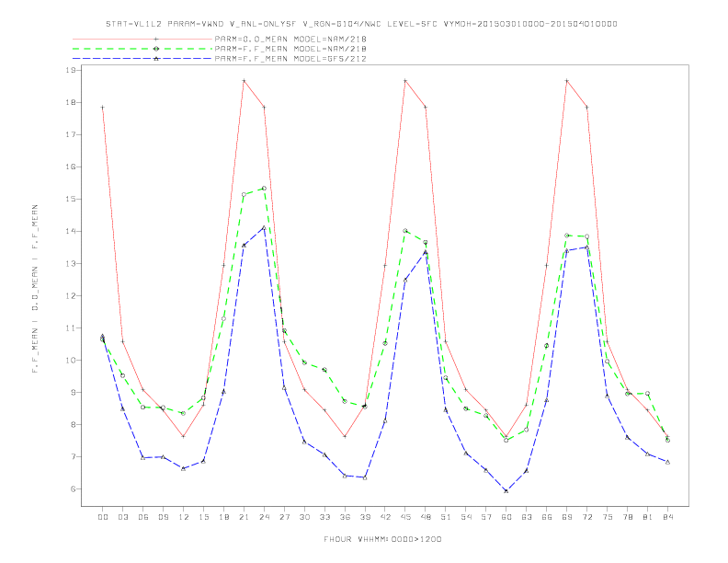Screen dimensions: 728x563
Task: Click x-axis forecast hour label 12
Action: click(x=184, y=517)
